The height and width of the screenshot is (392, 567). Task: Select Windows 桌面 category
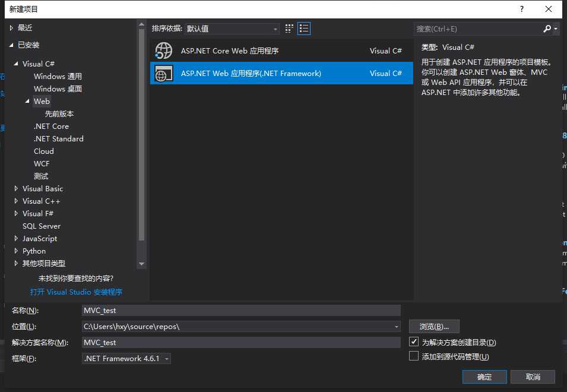(58, 89)
